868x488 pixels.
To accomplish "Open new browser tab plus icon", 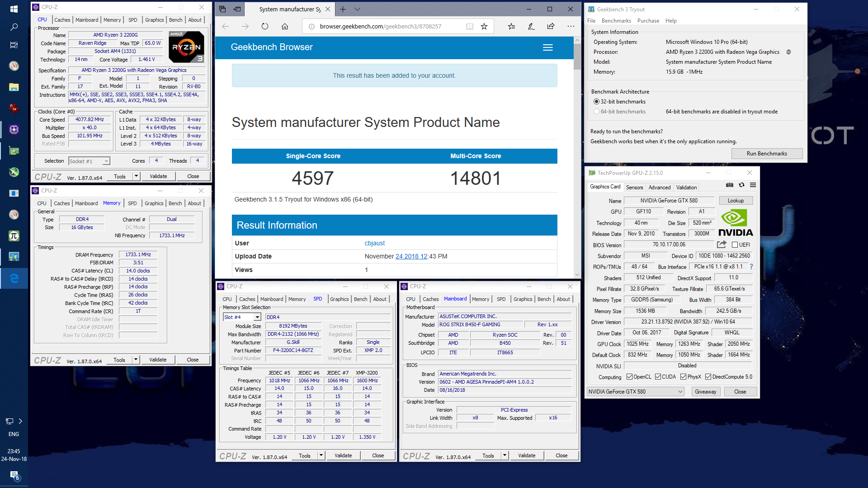I will click(x=343, y=9).
